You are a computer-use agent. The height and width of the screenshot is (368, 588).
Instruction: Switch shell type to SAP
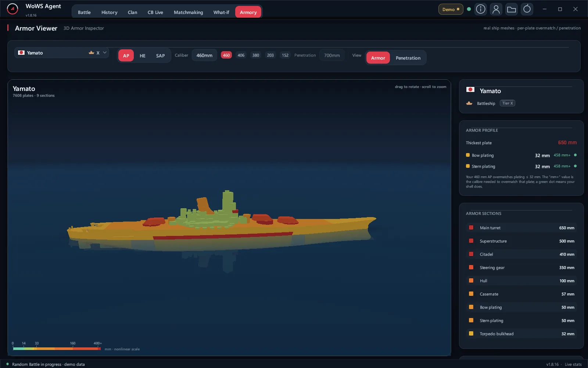[160, 56]
